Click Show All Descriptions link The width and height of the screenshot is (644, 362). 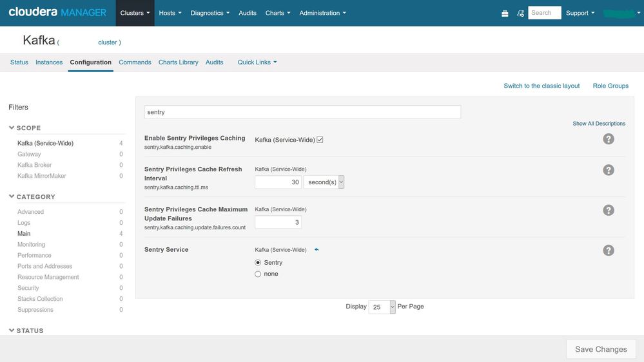point(599,124)
